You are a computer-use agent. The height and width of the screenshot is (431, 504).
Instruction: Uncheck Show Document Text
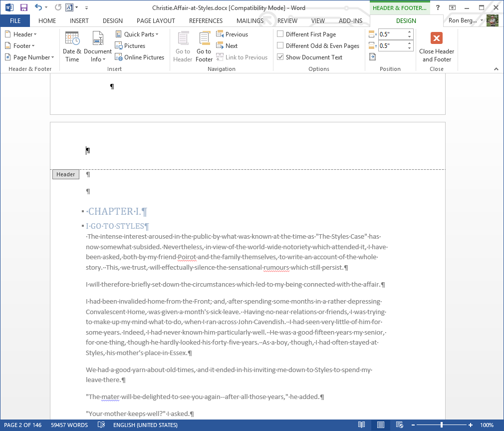(280, 57)
